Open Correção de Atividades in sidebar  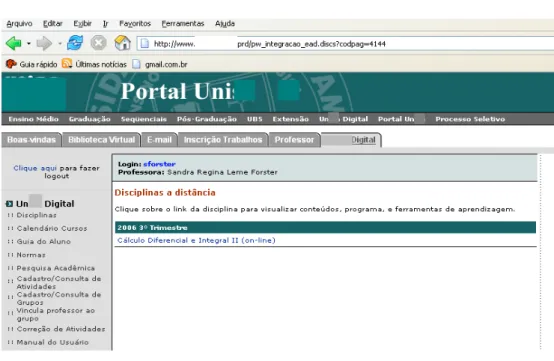tap(61, 329)
